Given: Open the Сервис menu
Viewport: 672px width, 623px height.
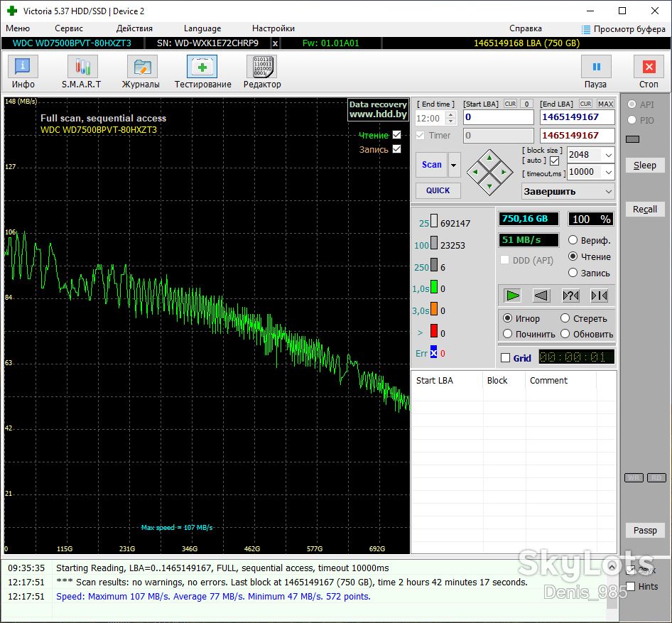Looking at the screenshot, I should click(x=69, y=28).
